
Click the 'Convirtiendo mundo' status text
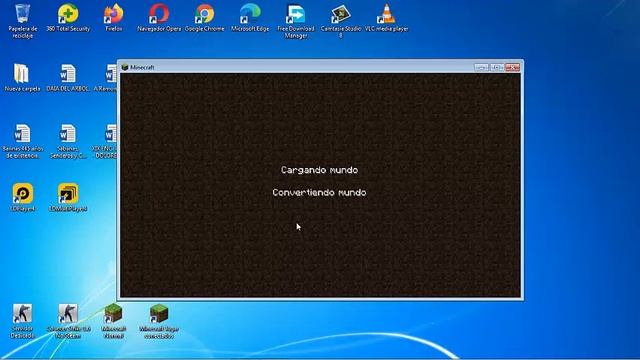[319, 192]
